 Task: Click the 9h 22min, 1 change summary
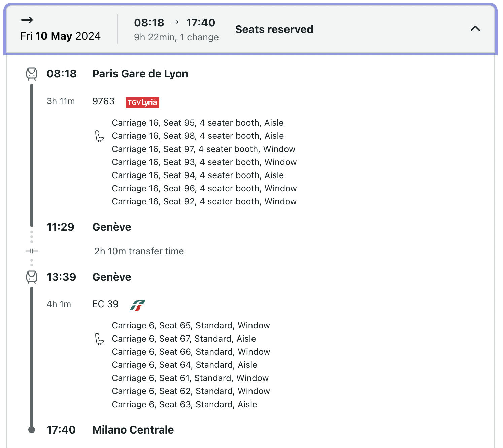tap(176, 37)
